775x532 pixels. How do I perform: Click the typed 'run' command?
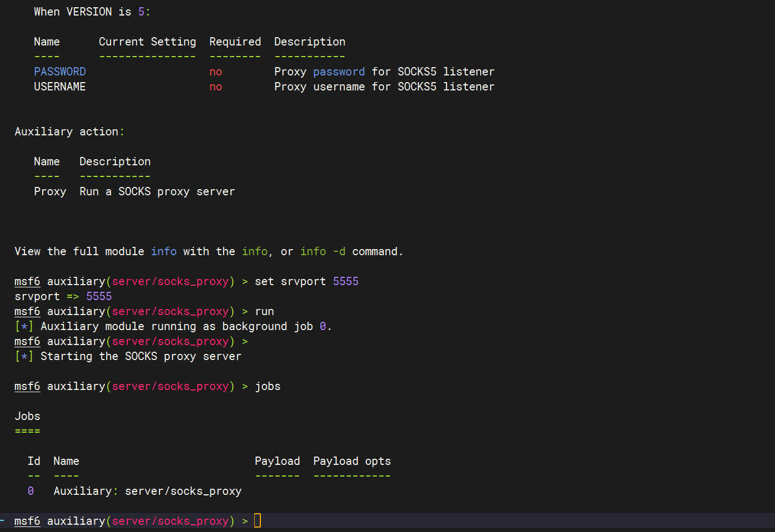tap(264, 311)
